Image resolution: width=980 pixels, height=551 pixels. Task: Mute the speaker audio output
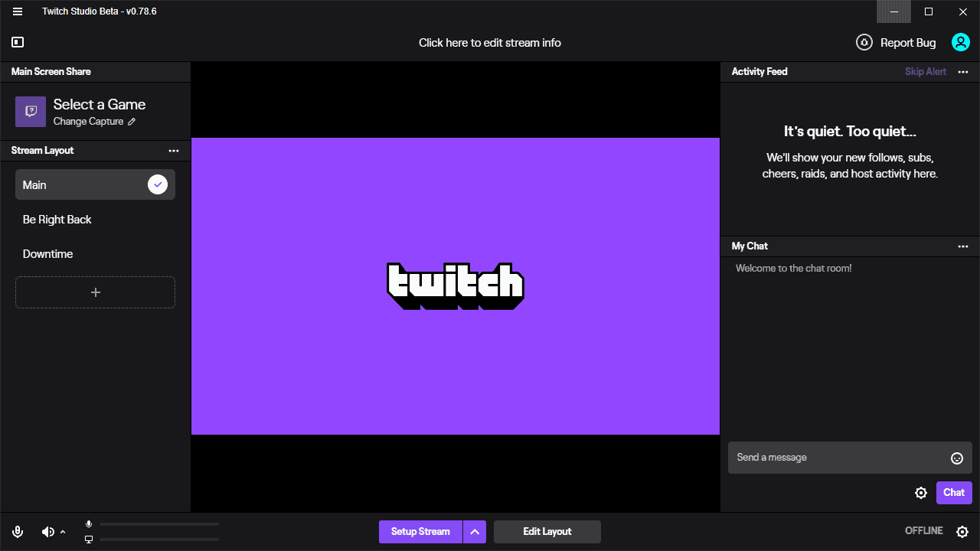pyautogui.click(x=47, y=531)
